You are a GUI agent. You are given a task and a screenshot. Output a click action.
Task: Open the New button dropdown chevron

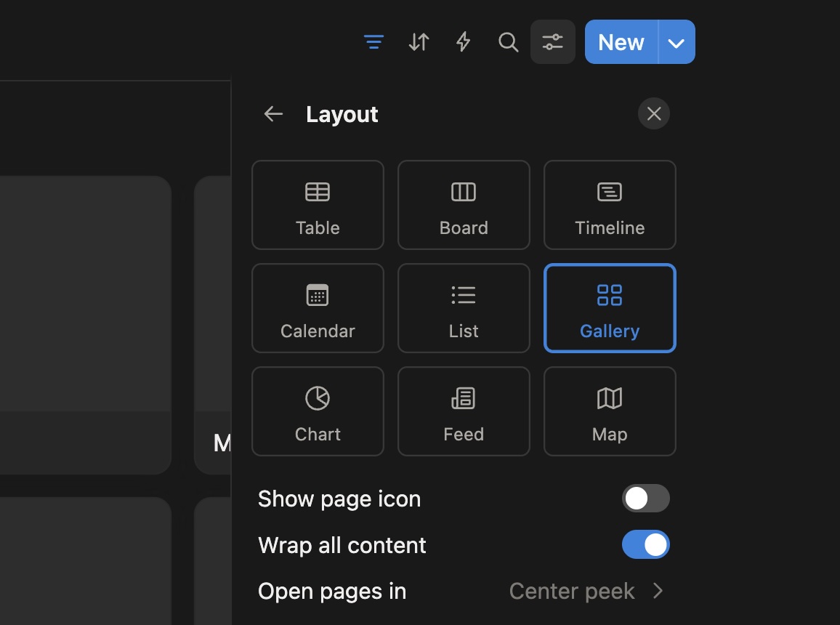(676, 41)
